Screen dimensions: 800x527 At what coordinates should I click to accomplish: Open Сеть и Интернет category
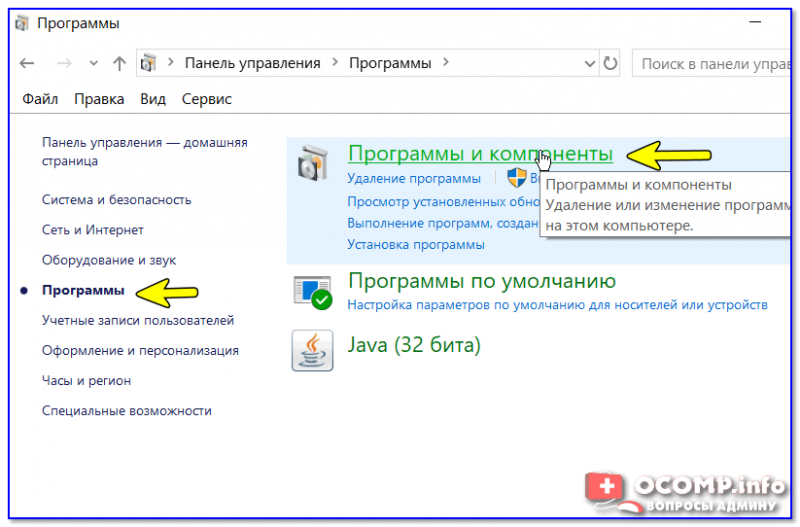click(92, 230)
